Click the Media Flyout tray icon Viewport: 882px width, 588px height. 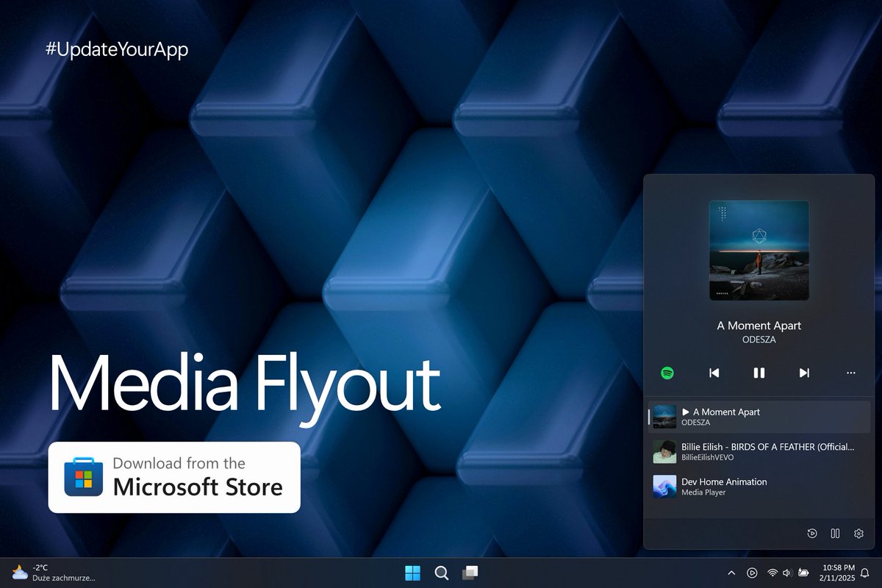[752, 573]
